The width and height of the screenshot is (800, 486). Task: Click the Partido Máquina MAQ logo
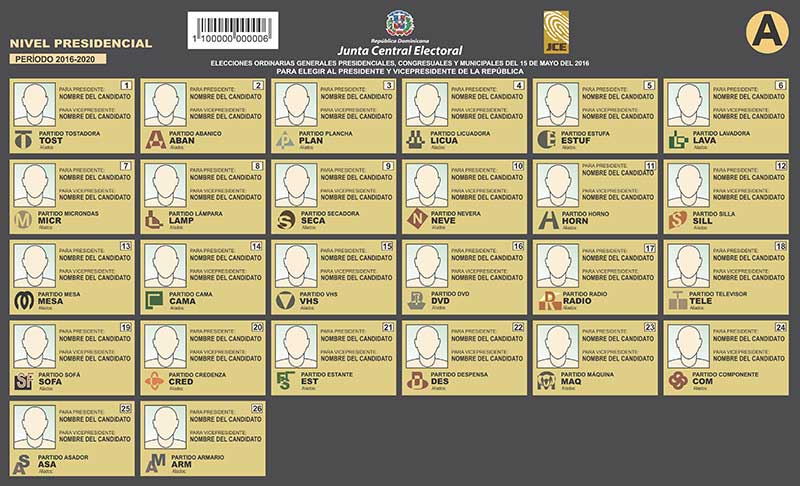[546, 381]
